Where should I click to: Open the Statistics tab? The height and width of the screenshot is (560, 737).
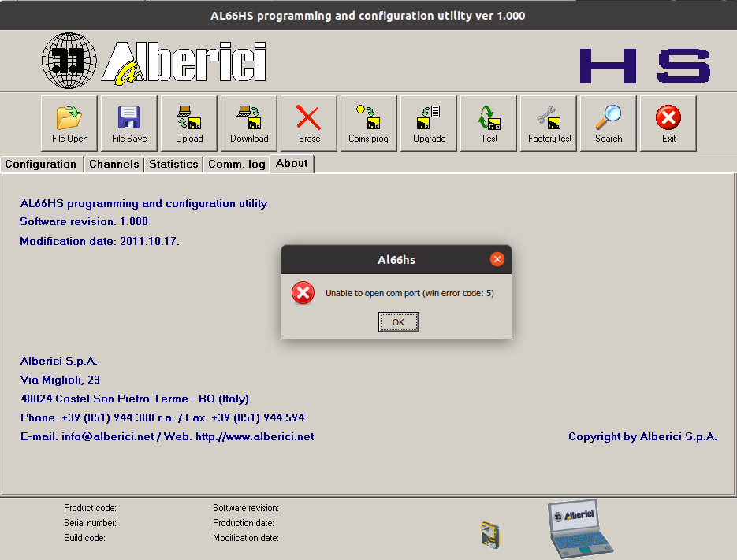[x=173, y=165]
